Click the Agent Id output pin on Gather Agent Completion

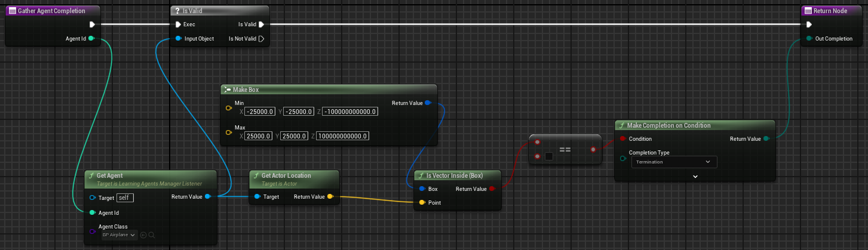[91, 39]
